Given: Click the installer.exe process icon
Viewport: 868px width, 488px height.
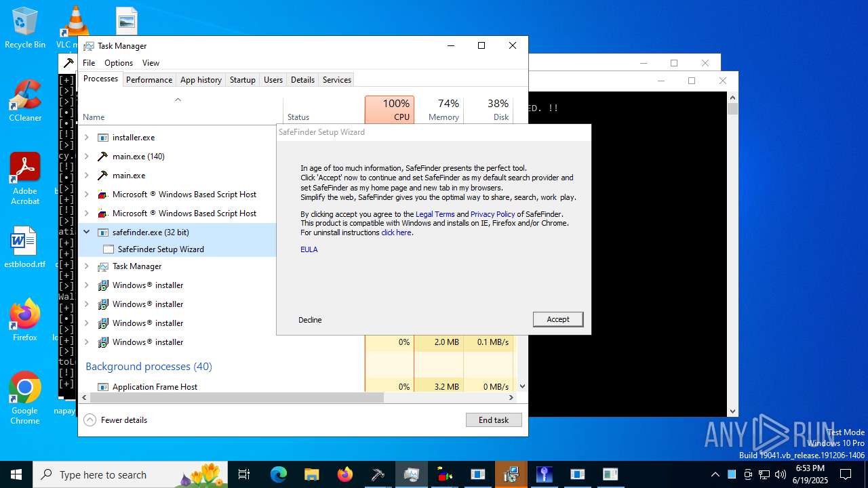Looking at the screenshot, I should 102,138.
